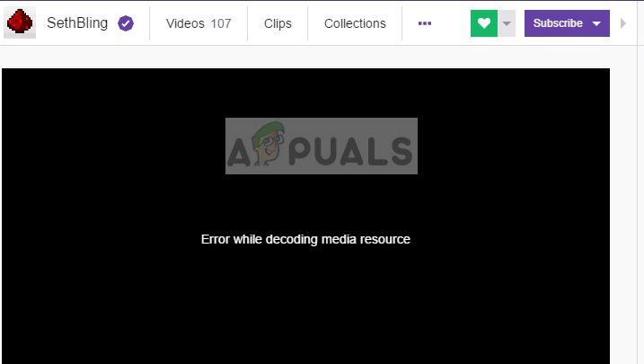Image resolution: width=644 pixels, height=364 pixels.
Task: Open the three-dots more options menu
Action: 425,23
